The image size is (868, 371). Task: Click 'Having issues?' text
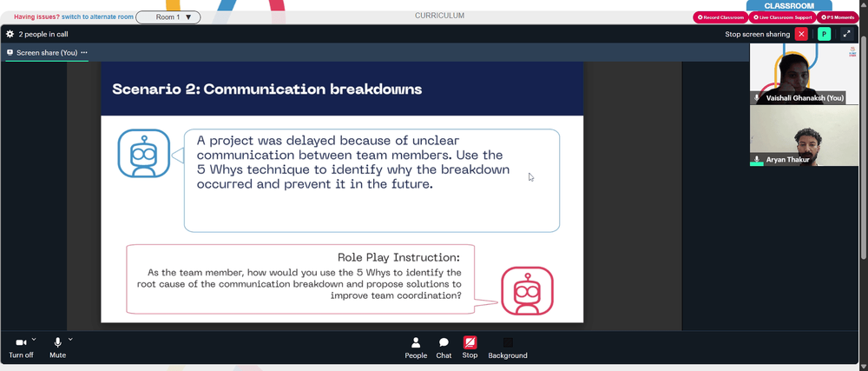tap(36, 17)
